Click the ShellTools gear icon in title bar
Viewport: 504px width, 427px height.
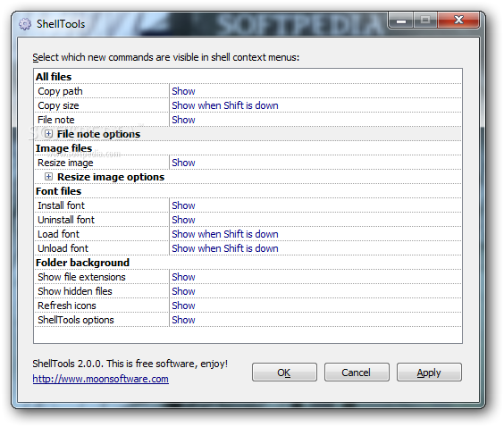(x=25, y=24)
